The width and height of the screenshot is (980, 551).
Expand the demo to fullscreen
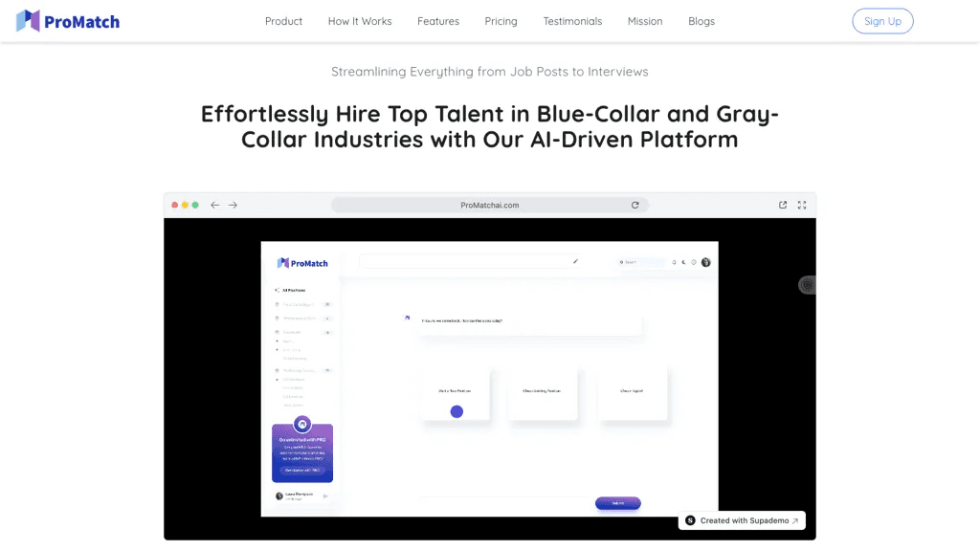tap(802, 205)
